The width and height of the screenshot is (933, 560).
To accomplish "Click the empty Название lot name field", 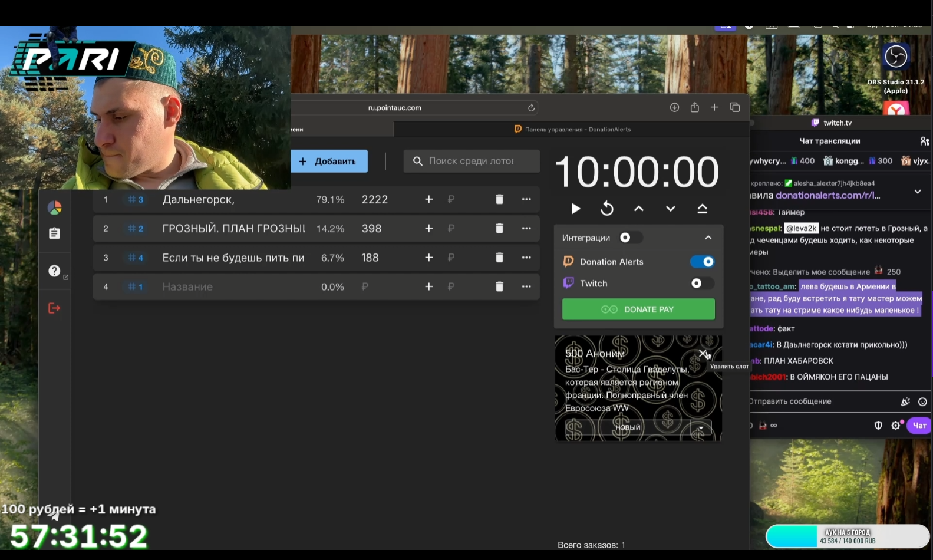I will 233,287.
